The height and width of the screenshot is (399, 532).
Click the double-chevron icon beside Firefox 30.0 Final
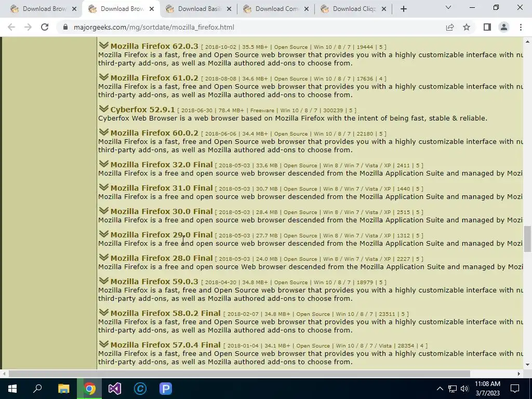point(104,211)
